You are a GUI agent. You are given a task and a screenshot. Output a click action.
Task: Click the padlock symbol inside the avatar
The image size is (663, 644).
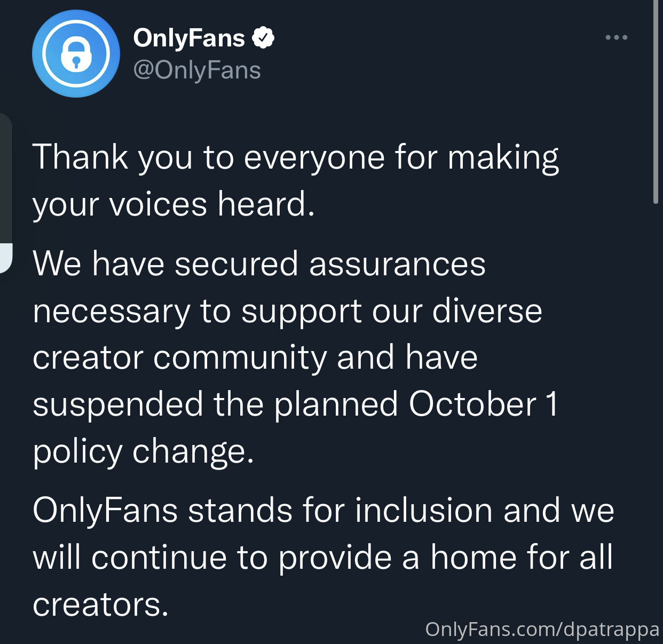coord(76,55)
